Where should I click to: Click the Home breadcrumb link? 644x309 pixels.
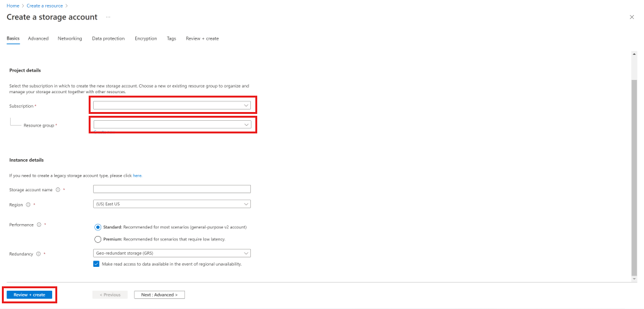tap(13, 6)
